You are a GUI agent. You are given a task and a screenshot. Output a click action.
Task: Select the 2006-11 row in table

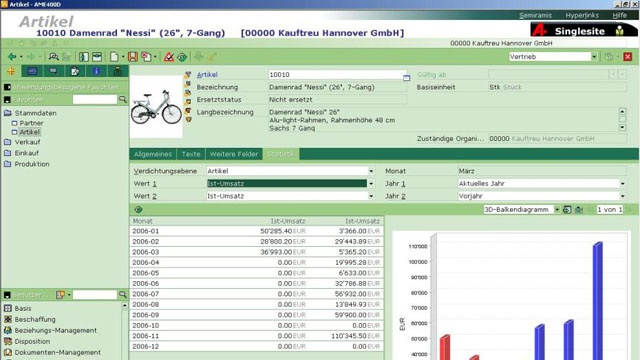click(256, 336)
